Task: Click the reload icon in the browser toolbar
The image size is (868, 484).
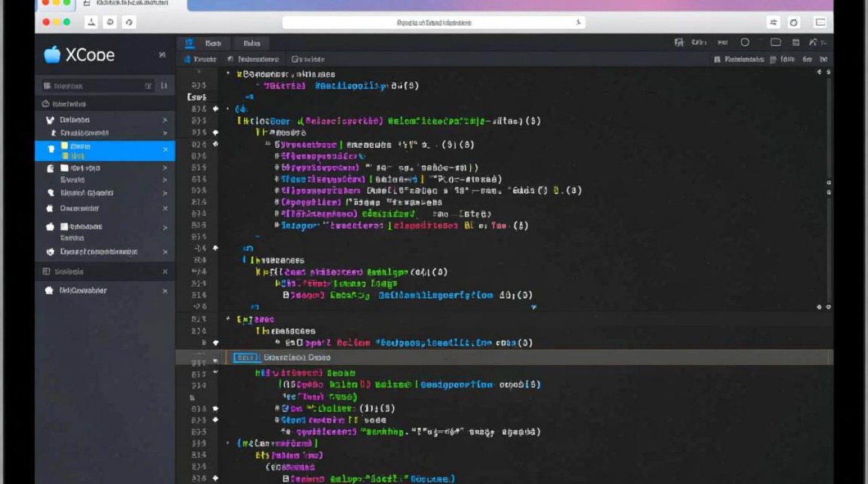Action: coord(129,23)
